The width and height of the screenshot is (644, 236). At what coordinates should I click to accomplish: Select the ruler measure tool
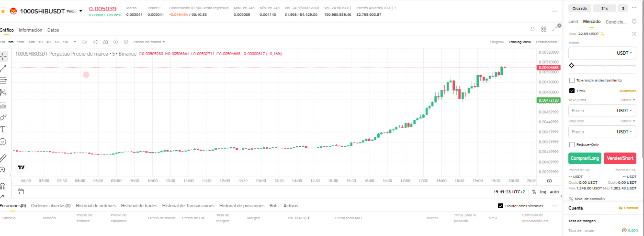click(3, 157)
